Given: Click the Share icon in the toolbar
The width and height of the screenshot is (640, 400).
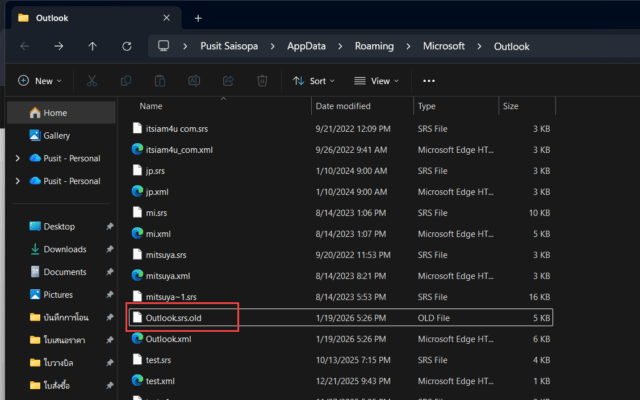Looking at the screenshot, I should click(x=228, y=81).
